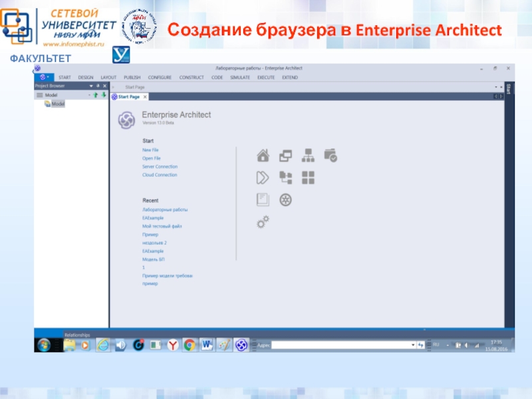
Task: Click the four-squares grid icon
Action: pyautogui.click(x=307, y=178)
